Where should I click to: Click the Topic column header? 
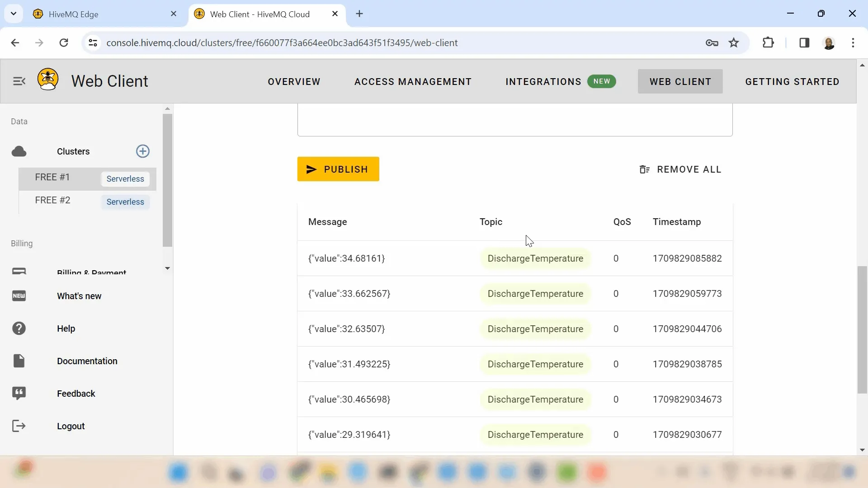(491, 222)
